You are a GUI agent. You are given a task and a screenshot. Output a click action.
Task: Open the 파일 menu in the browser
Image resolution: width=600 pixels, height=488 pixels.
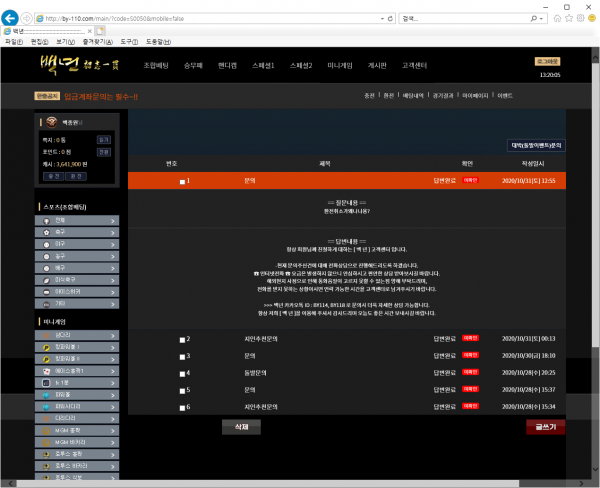pos(14,42)
